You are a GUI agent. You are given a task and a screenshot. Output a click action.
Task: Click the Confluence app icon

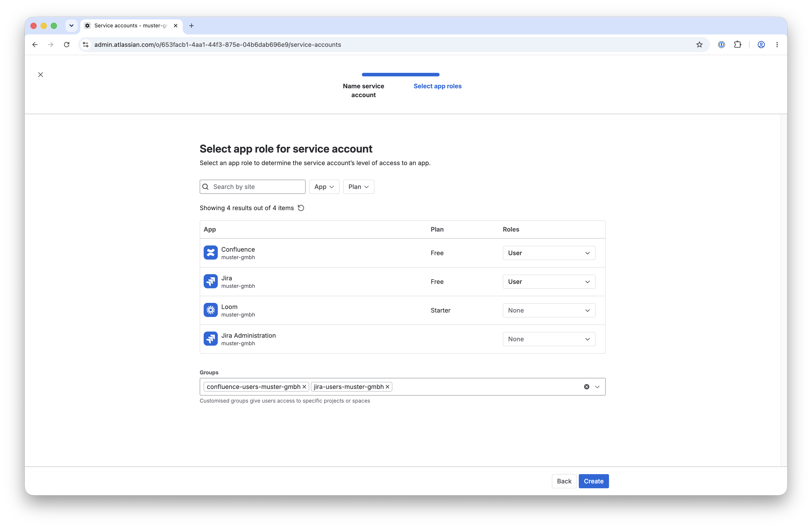click(x=211, y=253)
